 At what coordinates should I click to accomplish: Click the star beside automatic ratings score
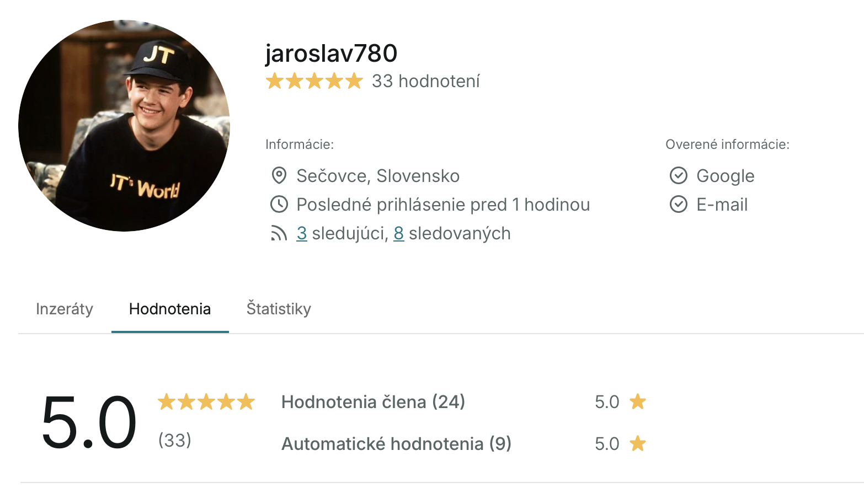click(638, 443)
